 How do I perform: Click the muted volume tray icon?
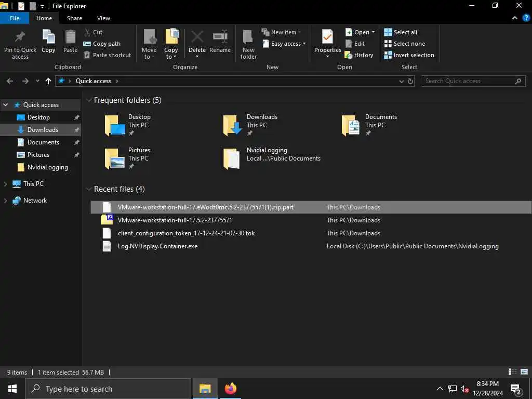click(464, 389)
